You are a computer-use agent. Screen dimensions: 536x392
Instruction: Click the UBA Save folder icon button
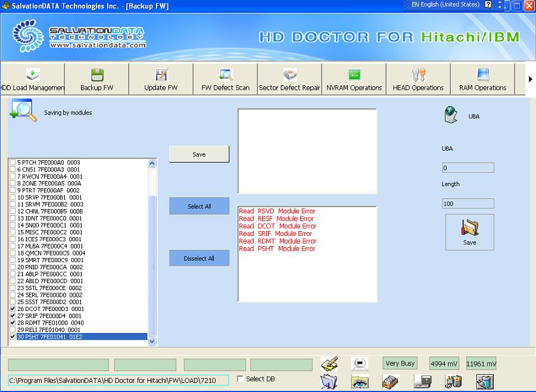[x=470, y=232]
